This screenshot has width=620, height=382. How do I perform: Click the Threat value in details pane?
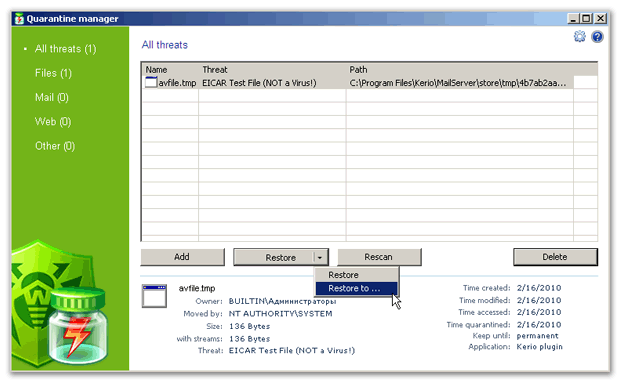292,350
